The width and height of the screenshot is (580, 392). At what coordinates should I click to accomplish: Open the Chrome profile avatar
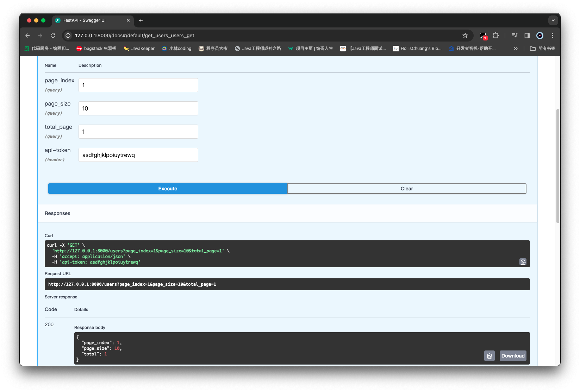pyautogui.click(x=540, y=36)
